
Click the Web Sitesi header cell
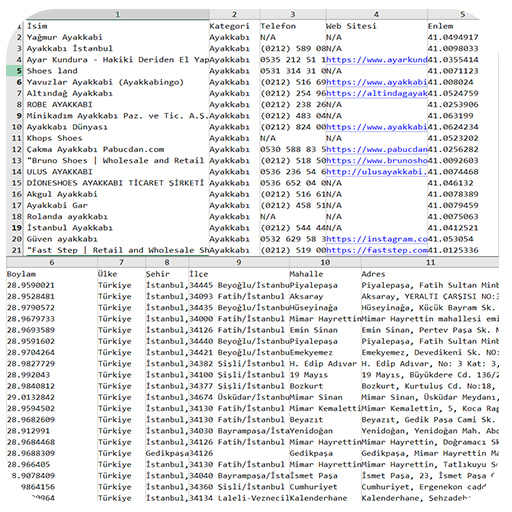pyautogui.click(x=377, y=26)
